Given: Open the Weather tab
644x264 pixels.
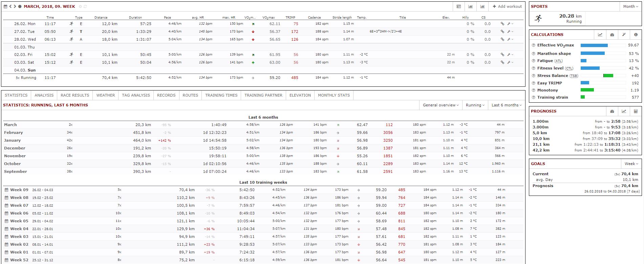Looking at the screenshot, I should click(x=106, y=95).
